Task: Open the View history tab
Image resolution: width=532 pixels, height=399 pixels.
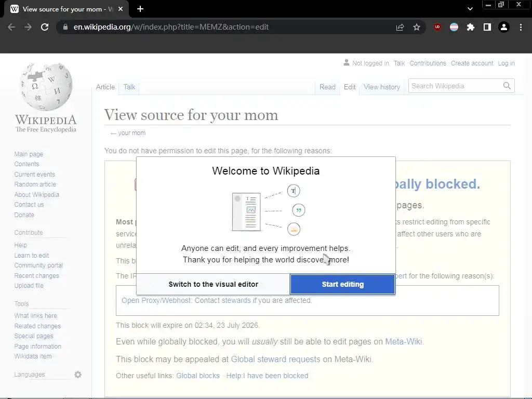Action: pos(382,87)
